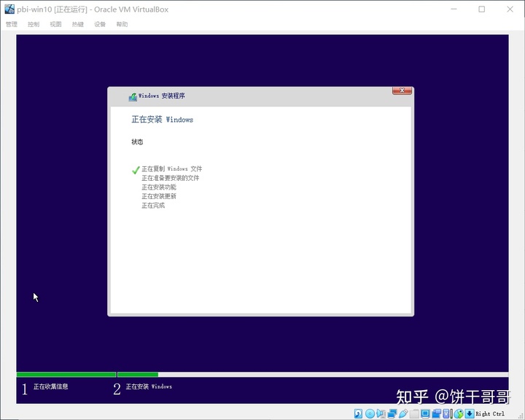Maximize the VirtualBox window

pos(481,9)
